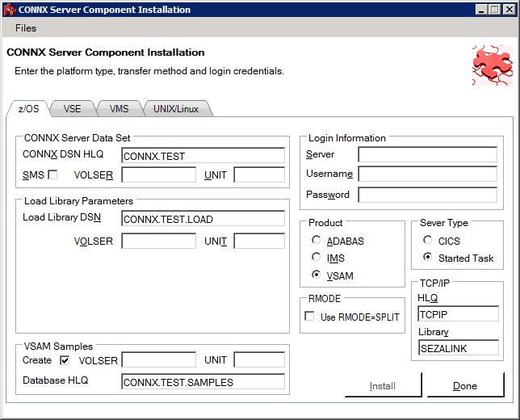520x420 pixels.
Task: Click the Server login field
Action: 427,154
